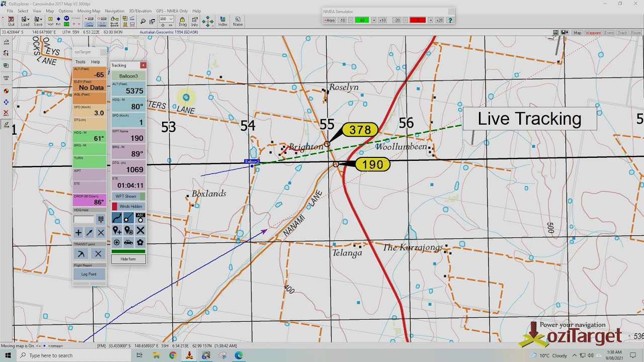Open the File menu
This screenshot has height=362, width=644.
click(x=10, y=11)
